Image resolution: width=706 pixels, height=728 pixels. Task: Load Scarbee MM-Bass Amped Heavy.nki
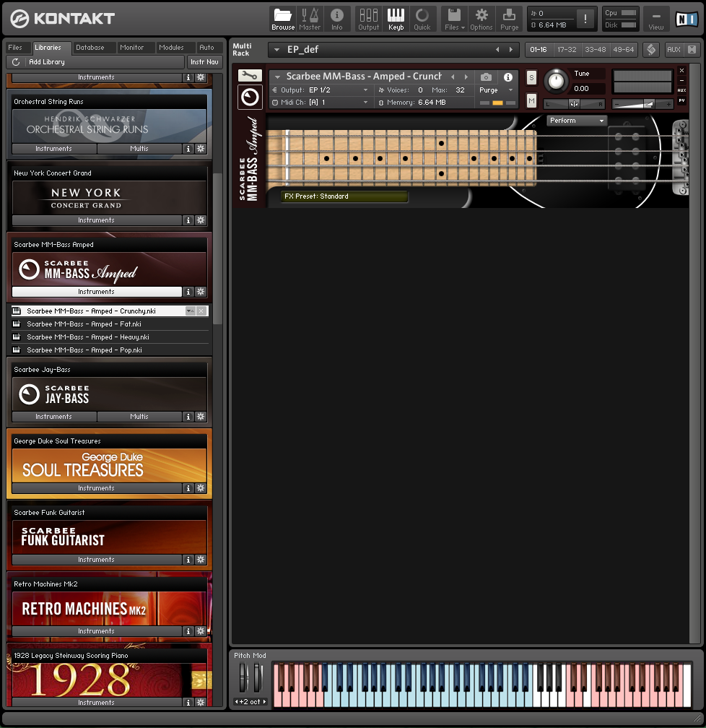pyautogui.click(x=110, y=337)
